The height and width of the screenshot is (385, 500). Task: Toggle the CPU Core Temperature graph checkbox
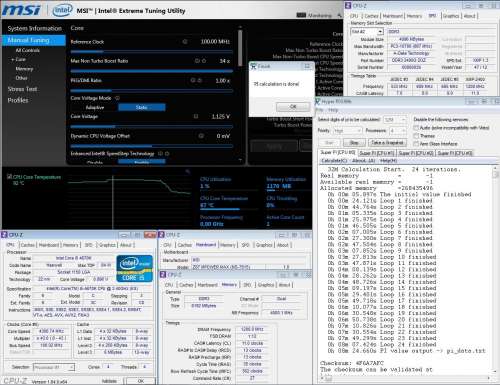coord(9,177)
